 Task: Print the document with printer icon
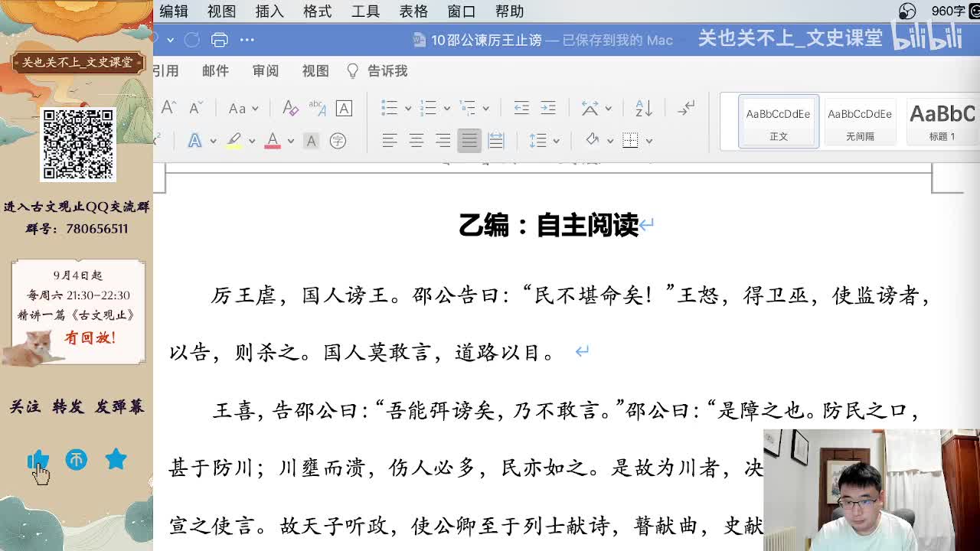[x=220, y=40]
